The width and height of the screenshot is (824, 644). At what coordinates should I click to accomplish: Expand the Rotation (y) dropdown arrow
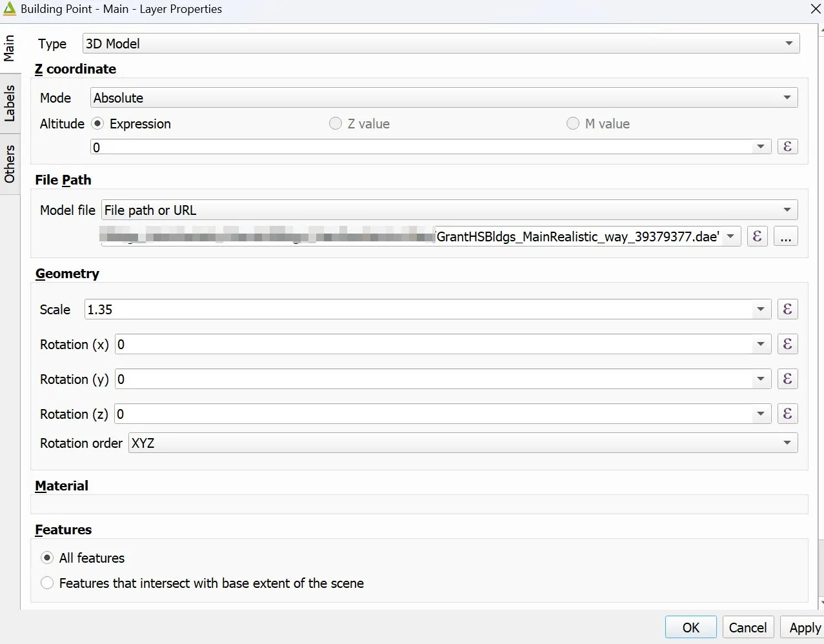tap(761, 379)
